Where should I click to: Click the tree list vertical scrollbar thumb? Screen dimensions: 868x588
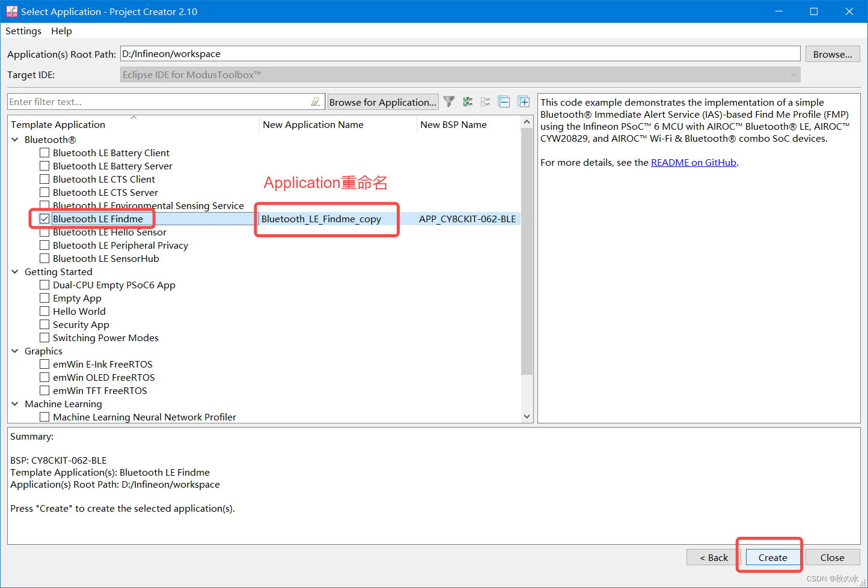coord(527,251)
